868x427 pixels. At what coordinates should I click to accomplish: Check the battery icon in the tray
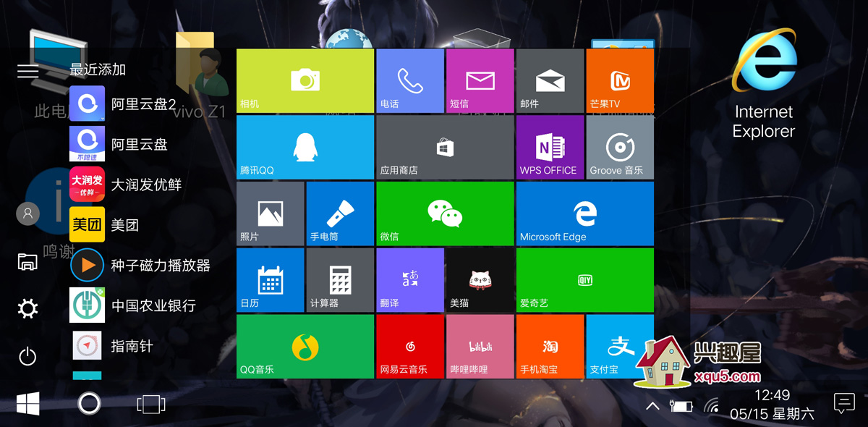(x=681, y=406)
